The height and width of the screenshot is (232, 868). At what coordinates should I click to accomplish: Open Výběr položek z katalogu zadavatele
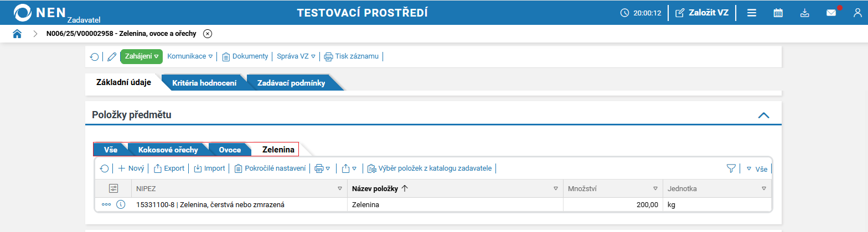[x=430, y=168]
